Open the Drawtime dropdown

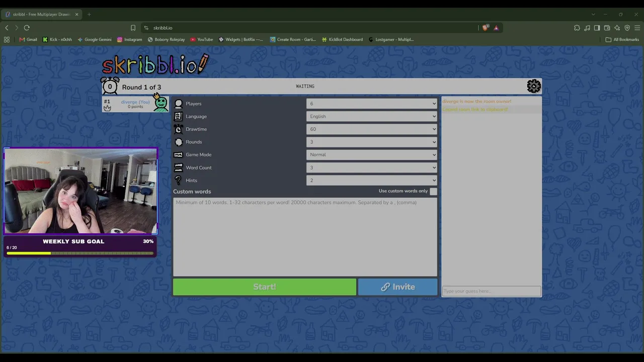point(371,129)
